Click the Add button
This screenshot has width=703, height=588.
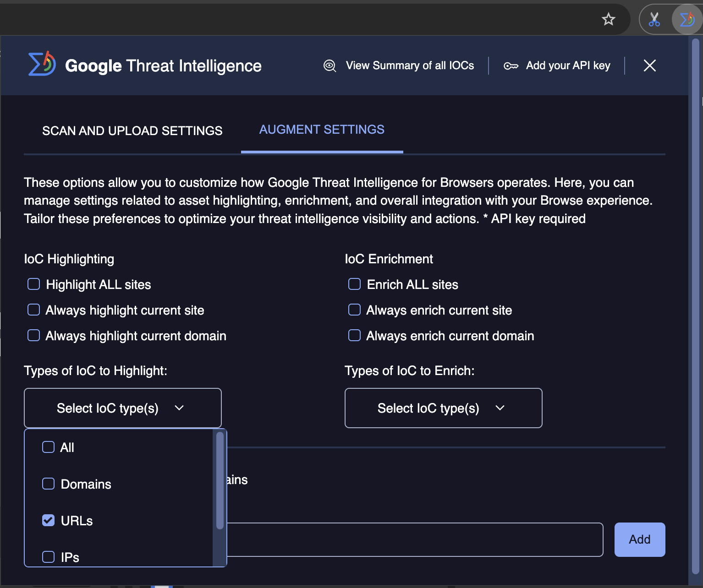pyautogui.click(x=640, y=539)
